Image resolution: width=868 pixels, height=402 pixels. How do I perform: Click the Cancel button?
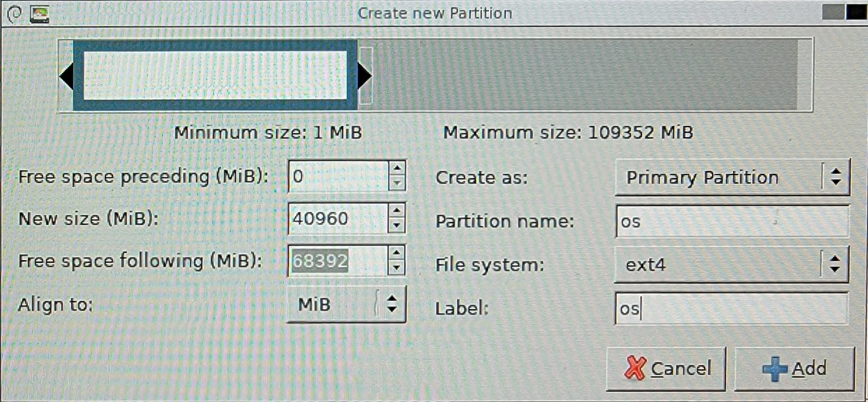666,369
